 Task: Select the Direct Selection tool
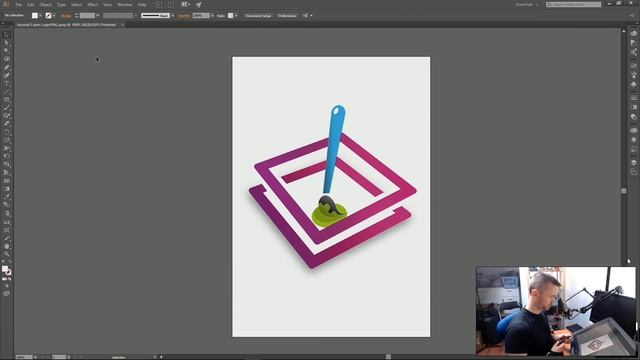tap(7, 43)
